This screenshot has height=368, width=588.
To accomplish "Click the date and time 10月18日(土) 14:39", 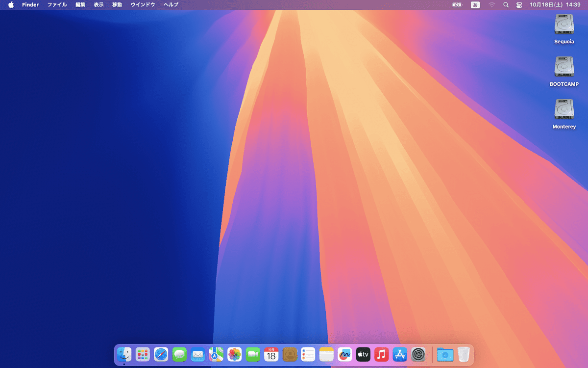I will 555,4.
